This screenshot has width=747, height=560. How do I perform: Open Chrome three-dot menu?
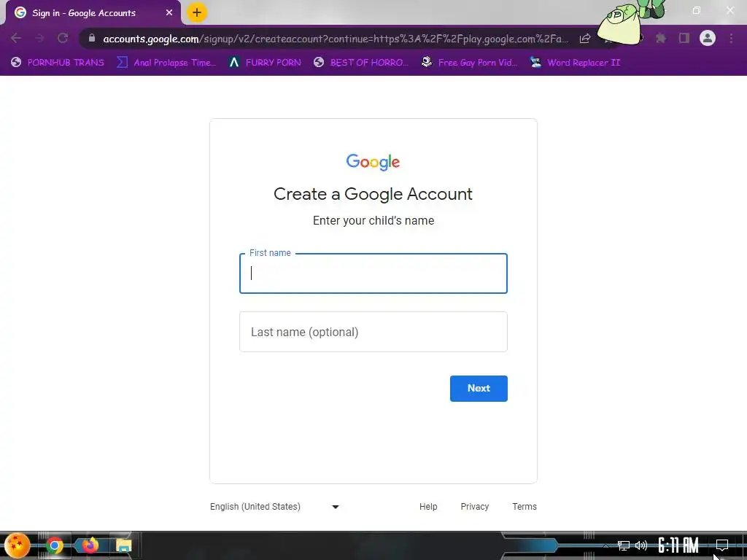tap(731, 38)
